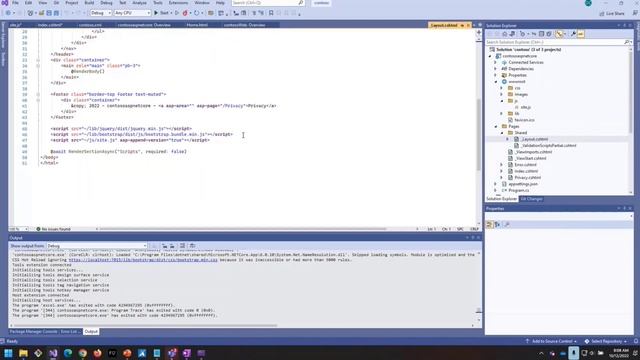Click the Solution Explorer search magnifier icon
Image resolution: width=640 pixels, height=360 pixels.
coord(627,42)
